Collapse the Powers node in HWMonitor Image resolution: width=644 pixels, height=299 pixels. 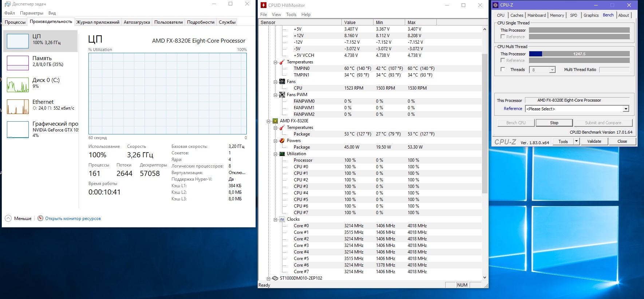tap(276, 141)
